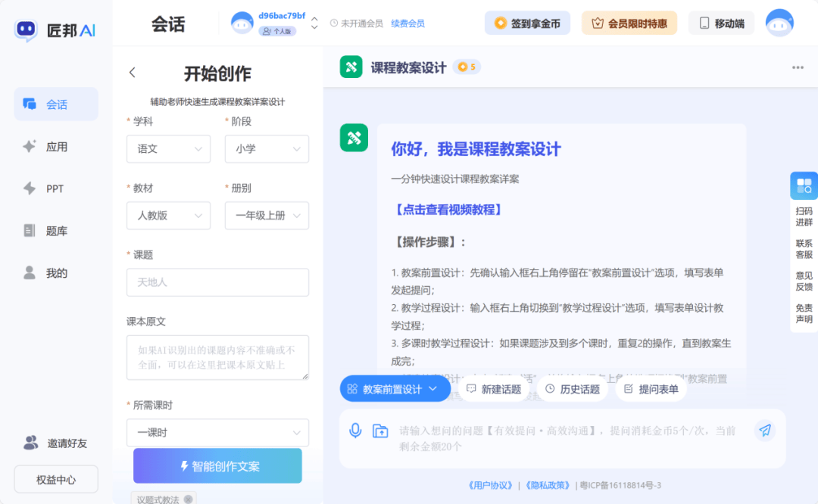
Task: Click the 智能创作文案 button
Action: click(x=217, y=466)
